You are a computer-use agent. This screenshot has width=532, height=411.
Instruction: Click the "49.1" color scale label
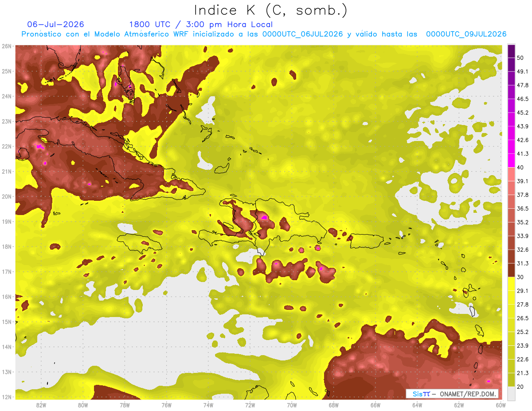click(523, 71)
